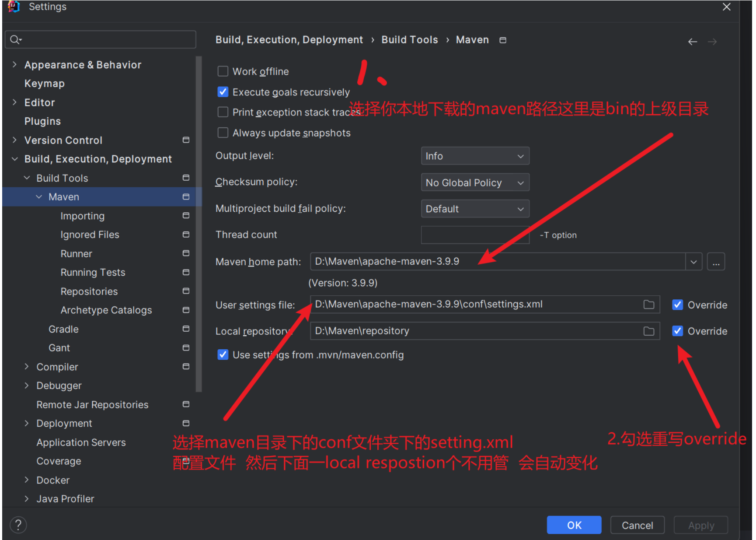Click project icon next to Repositories
The image size is (756, 540).
pos(186,291)
